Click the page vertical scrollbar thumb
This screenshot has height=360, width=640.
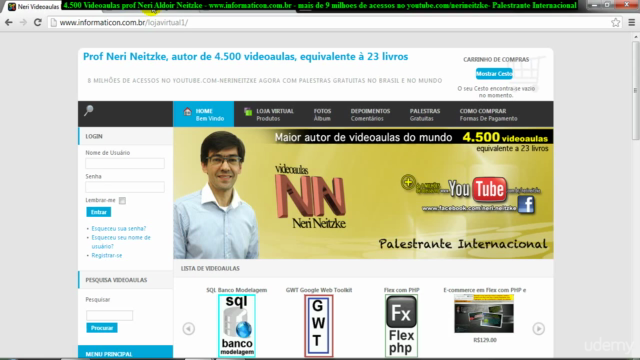(x=636, y=90)
